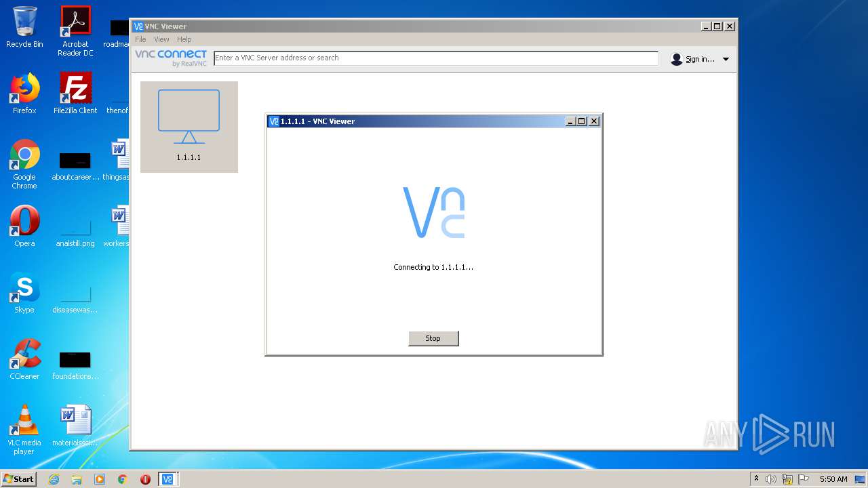Focus the VNC Server address search field
Image resolution: width=868 pixels, height=488 pixels.
[x=436, y=58]
